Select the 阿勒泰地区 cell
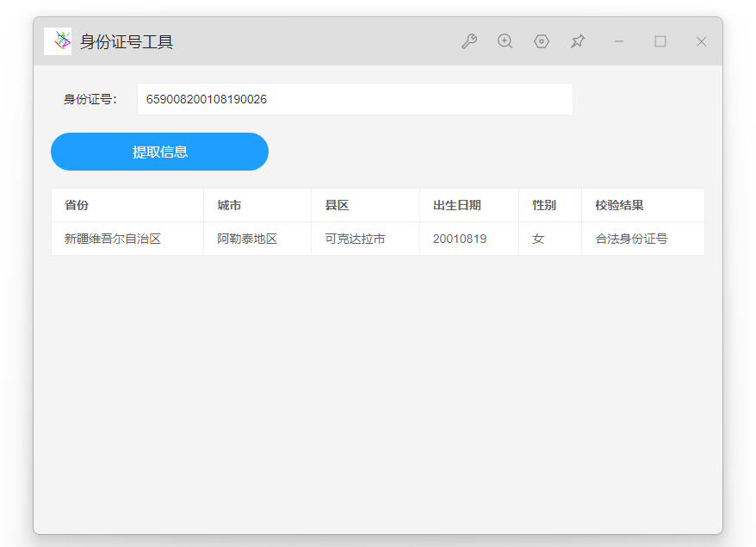756x547 pixels. coord(257,239)
